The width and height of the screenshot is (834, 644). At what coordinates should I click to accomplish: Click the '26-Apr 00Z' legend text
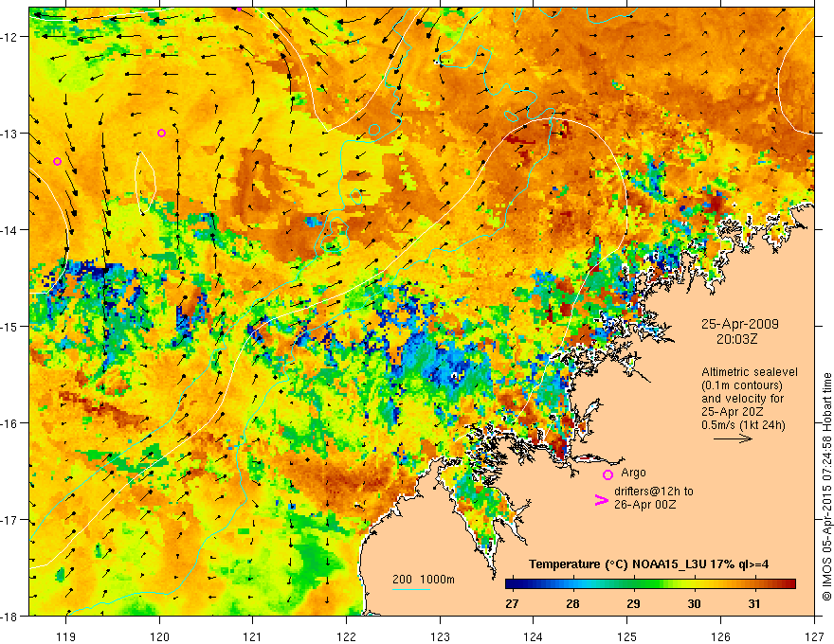[644, 504]
